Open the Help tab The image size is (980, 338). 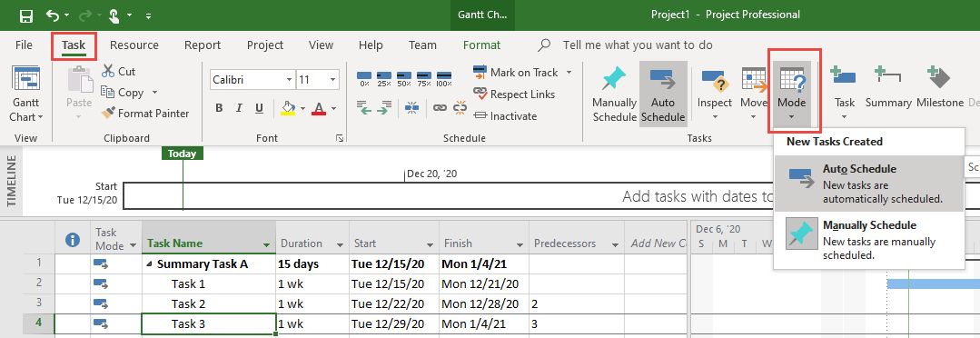point(371,45)
